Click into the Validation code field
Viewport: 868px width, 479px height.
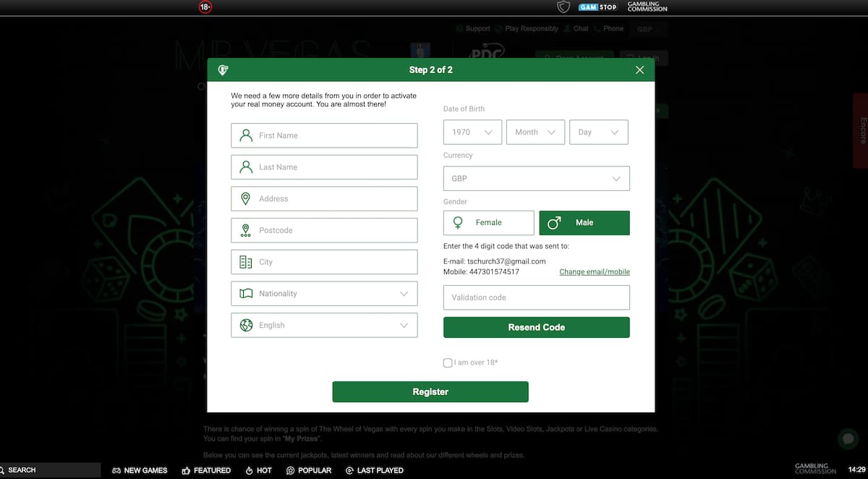[537, 297]
